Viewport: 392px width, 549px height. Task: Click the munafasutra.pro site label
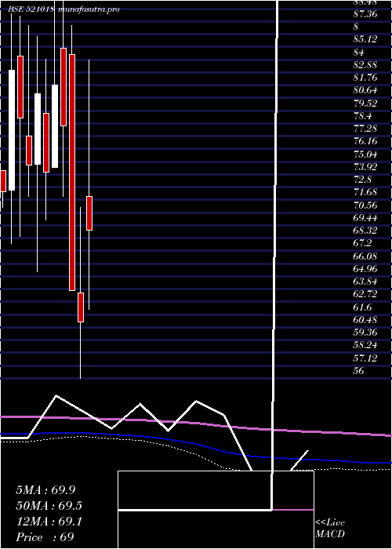point(89,9)
